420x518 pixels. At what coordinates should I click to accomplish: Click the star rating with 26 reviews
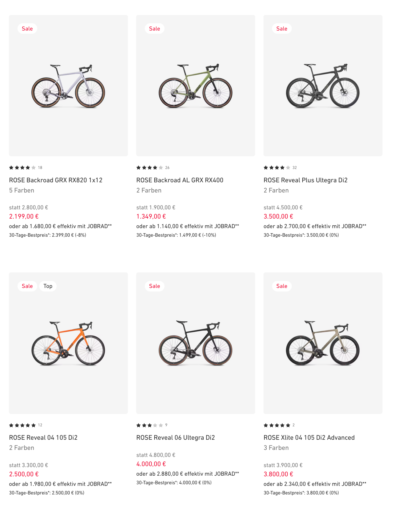[150, 168]
